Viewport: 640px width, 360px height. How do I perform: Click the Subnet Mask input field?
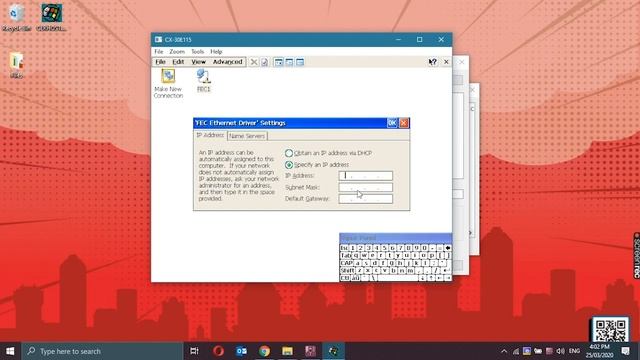365,187
